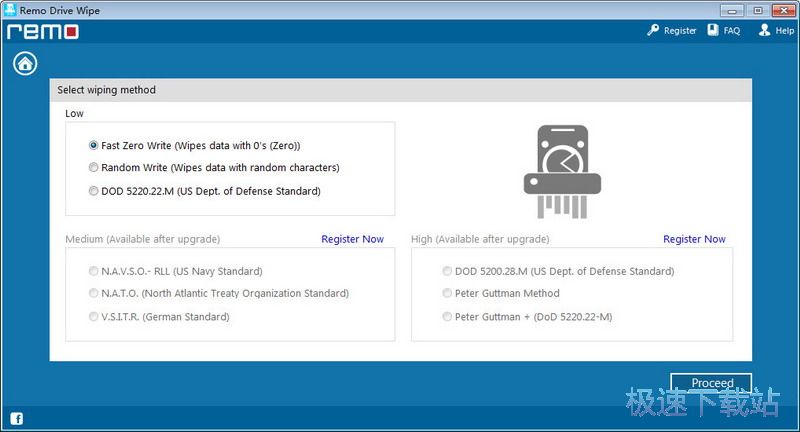Click the Remo logo in header
Image resolution: width=800 pixels, height=432 pixels.
point(43,31)
